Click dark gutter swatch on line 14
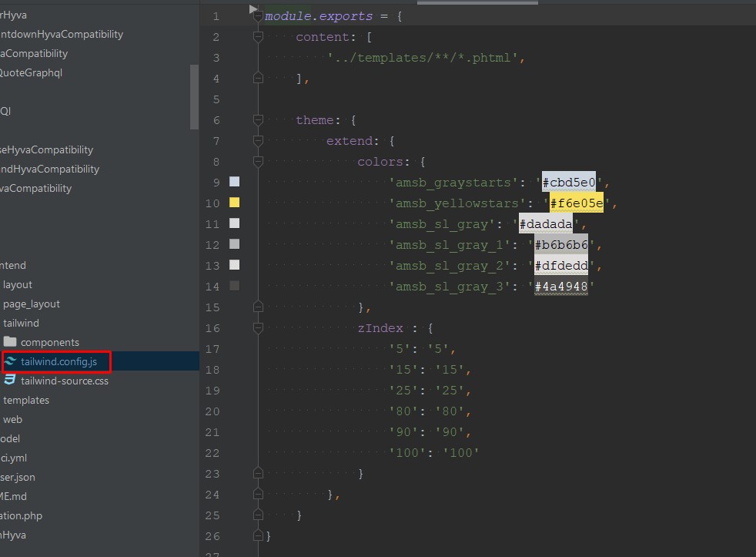Screen dimensions: 756x557 (x=234, y=286)
